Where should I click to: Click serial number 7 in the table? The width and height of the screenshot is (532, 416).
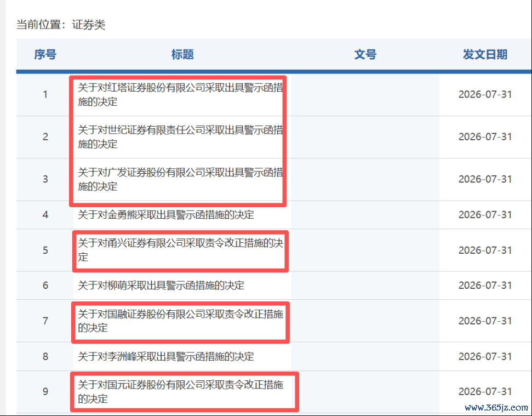click(x=45, y=321)
